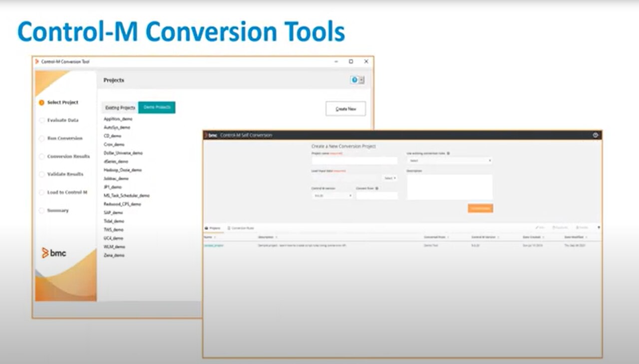
Task: Open the Control-M version dropdown
Action: 332,196
